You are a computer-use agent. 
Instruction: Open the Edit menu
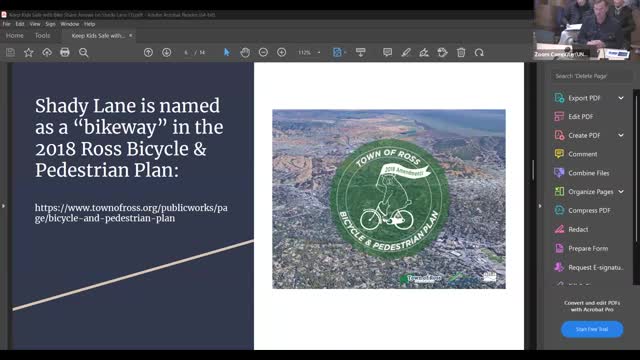[20, 24]
